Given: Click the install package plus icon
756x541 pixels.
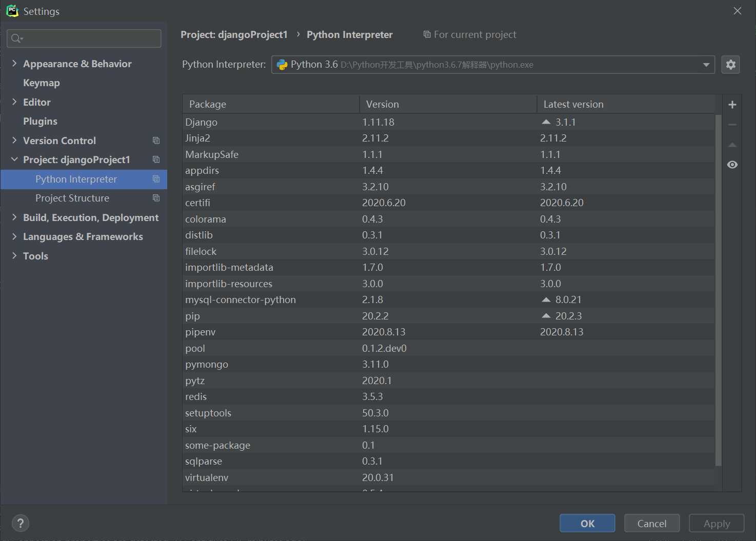Looking at the screenshot, I should [x=732, y=105].
